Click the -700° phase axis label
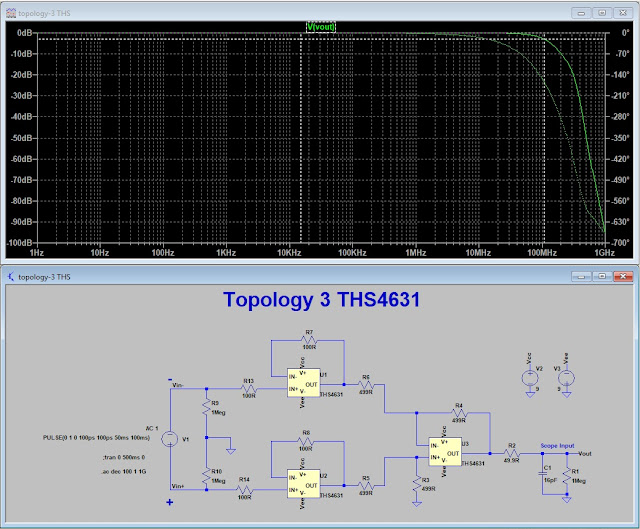Image resolution: width=640 pixels, height=529 pixels. pos(622,242)
